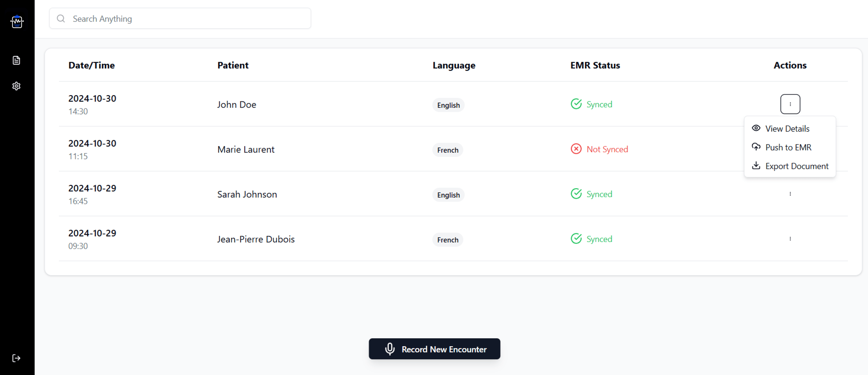Click the cloud upload icon in menu

tap(756, 147)
